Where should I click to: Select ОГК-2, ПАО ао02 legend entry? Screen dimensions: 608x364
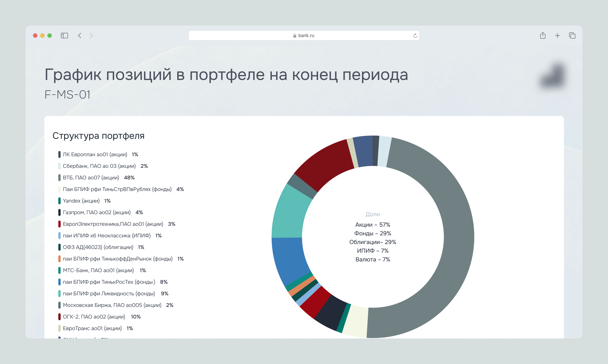94,317
